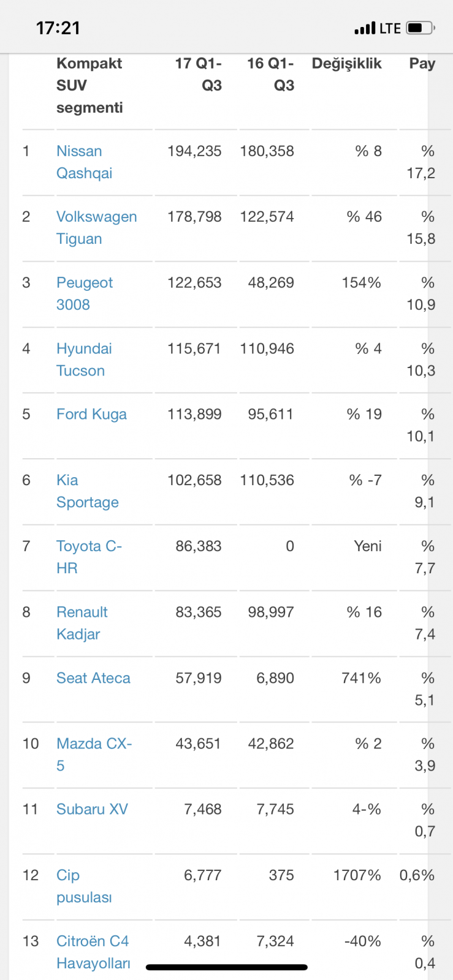This screenshot has height=980, width=453.
Task: Tap the battery icon in status bar
Action: [x=421, y=28]
